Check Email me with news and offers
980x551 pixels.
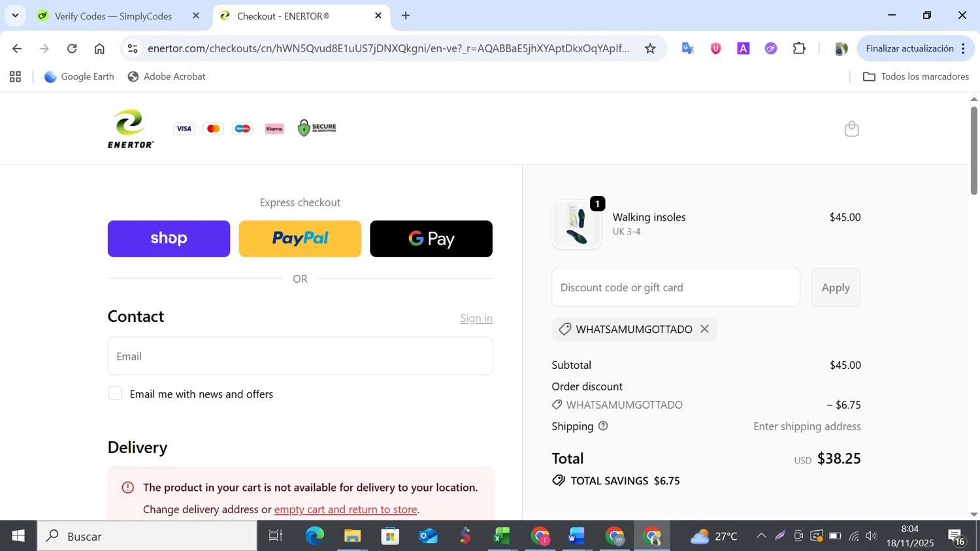115,393
